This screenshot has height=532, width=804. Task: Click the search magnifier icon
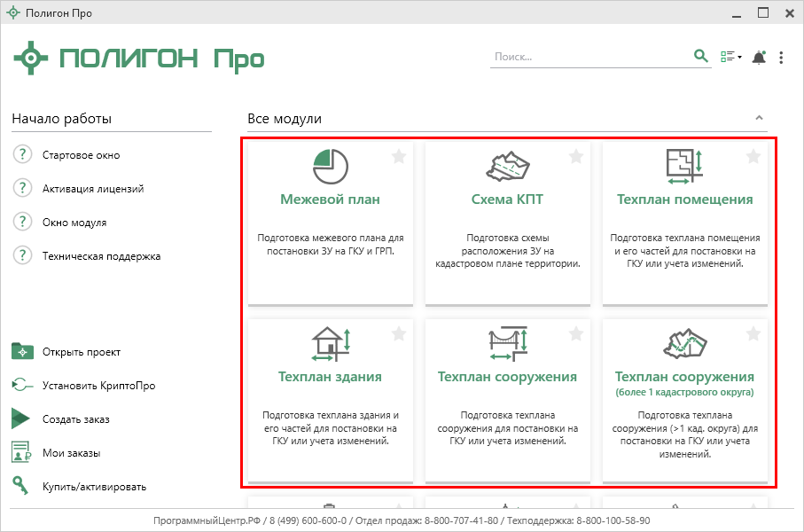click(701, 57)
